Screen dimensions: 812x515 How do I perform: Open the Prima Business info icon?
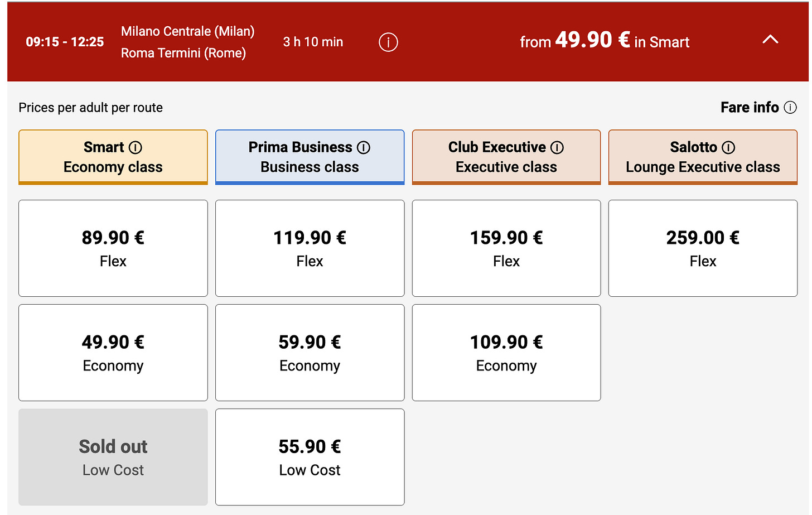(x=364, y=147)
